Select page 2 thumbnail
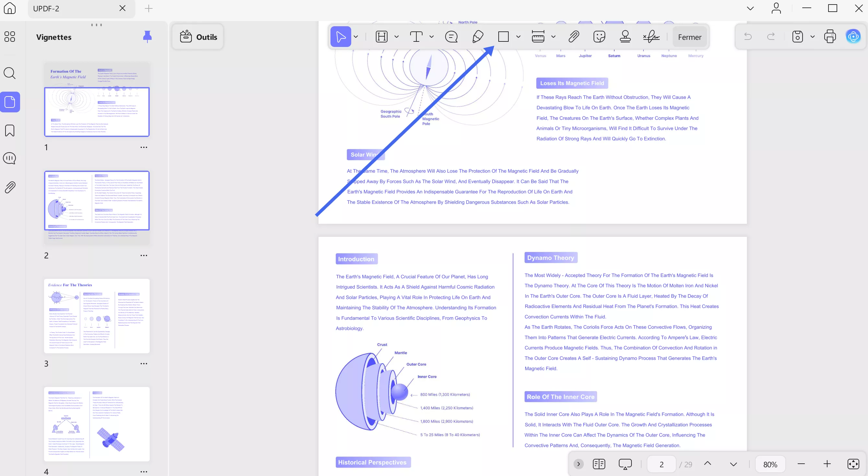The image size is (868, 476). coord(97,208)
